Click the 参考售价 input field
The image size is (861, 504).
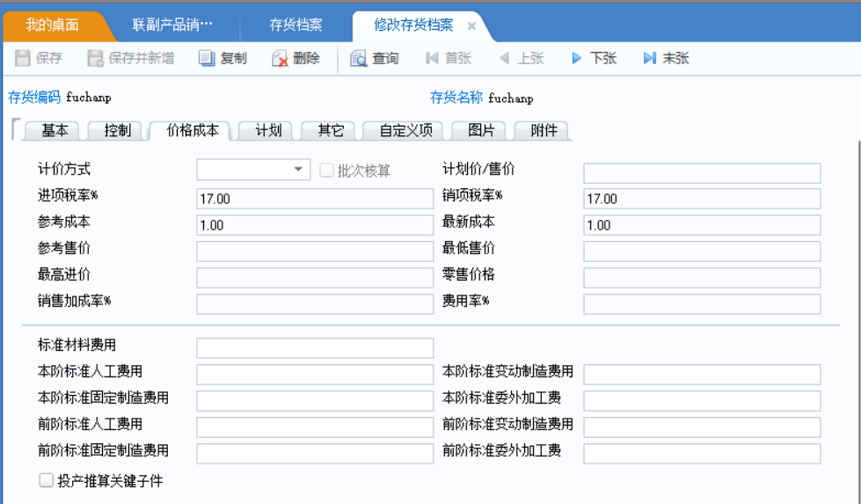click(x=315, y=251)
